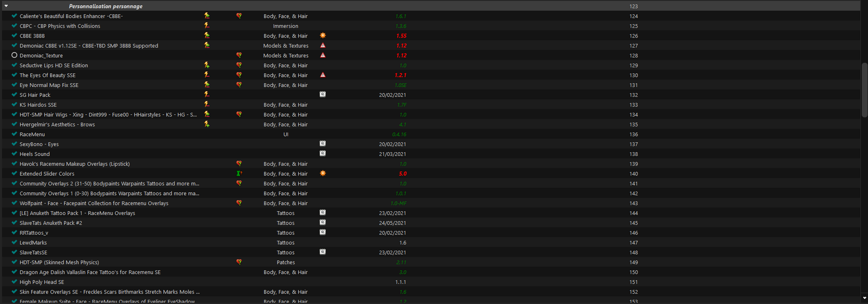Click conflict lightning icon for SG Hair Pack
This screenshot has height=304, width=868.
[x=207, y=94]
